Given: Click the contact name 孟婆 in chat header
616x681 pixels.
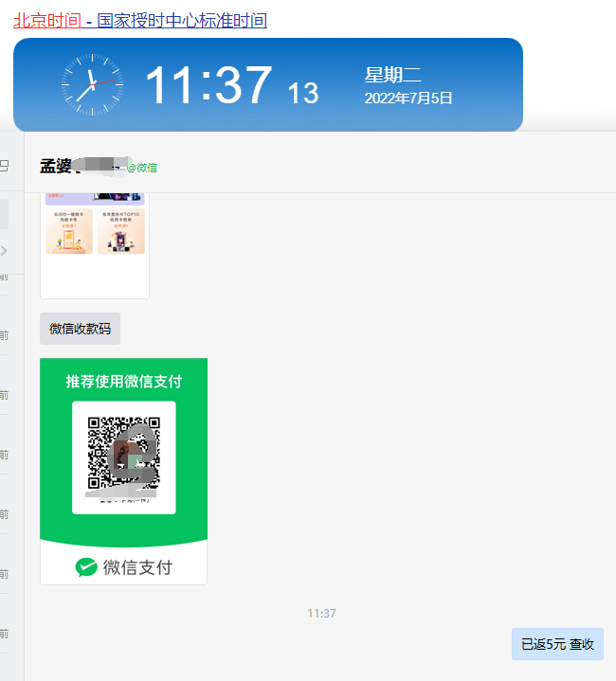Looking at the screenshot, I should click(56, 166).
